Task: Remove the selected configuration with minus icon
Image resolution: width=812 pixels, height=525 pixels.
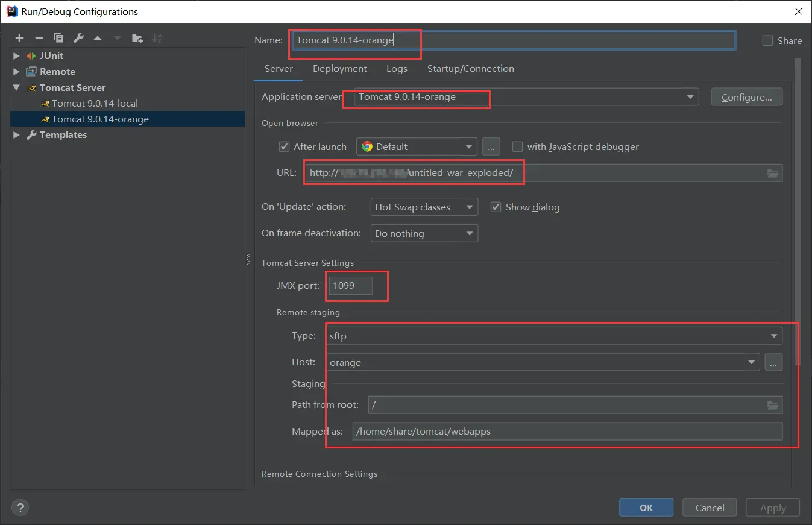Action: (39, 38)
